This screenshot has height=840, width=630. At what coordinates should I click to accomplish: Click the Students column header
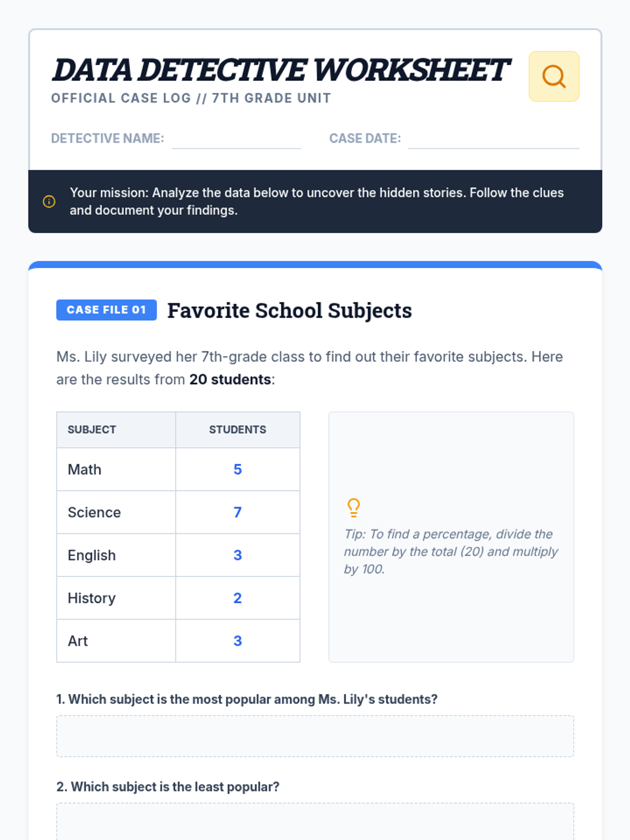(237, 429)
